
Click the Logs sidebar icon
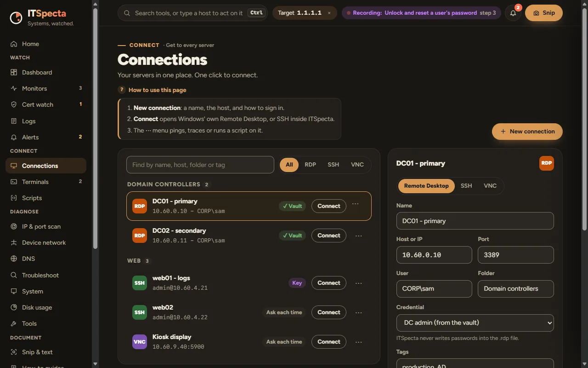pyautogui.click(x=14, y=121)
